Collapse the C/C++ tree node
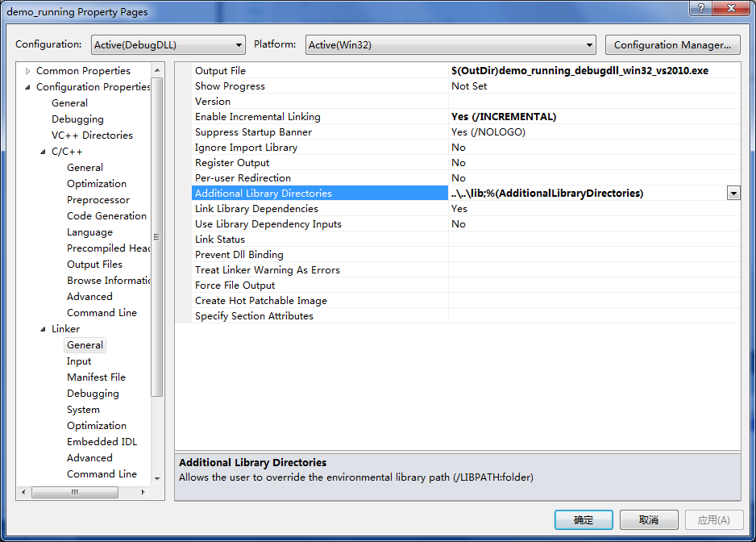Image resolution: width=756 pixels, height=542 pixels. [x=44, y=152]
